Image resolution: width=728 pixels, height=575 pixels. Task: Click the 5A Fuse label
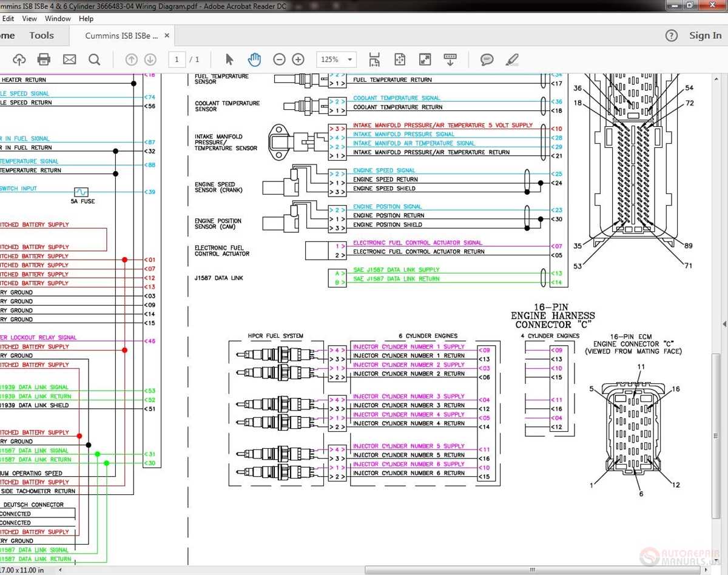(83, 201)
